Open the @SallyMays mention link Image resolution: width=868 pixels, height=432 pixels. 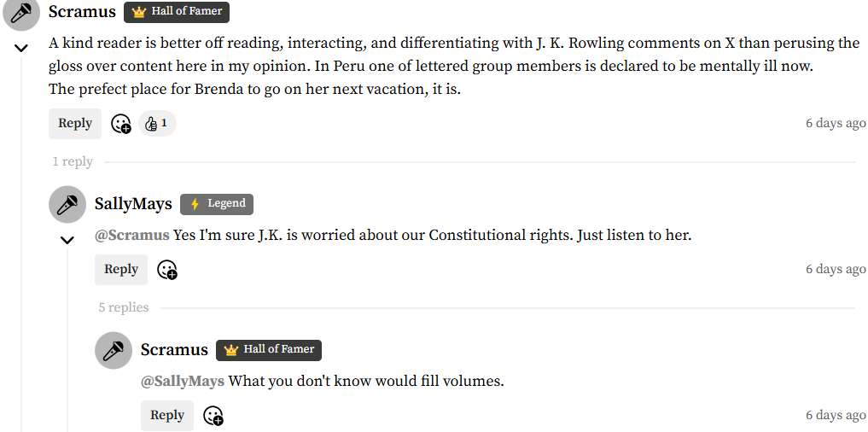(183, 381)
